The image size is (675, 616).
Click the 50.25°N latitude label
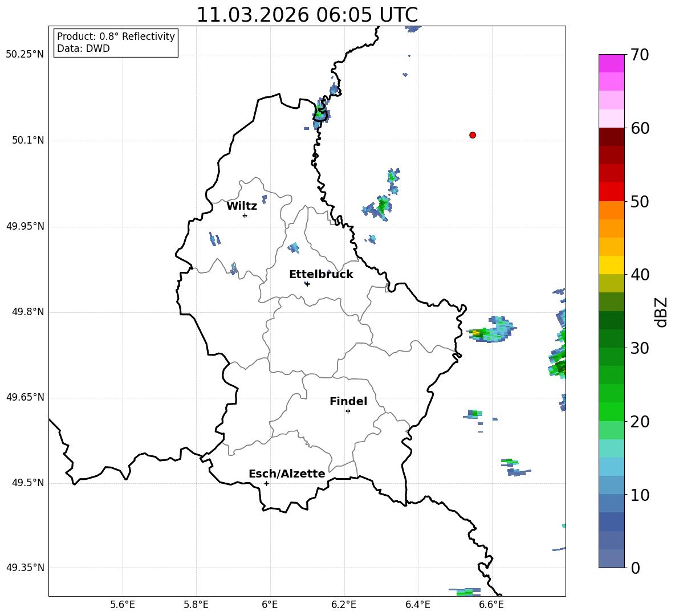tap(25, 55)
